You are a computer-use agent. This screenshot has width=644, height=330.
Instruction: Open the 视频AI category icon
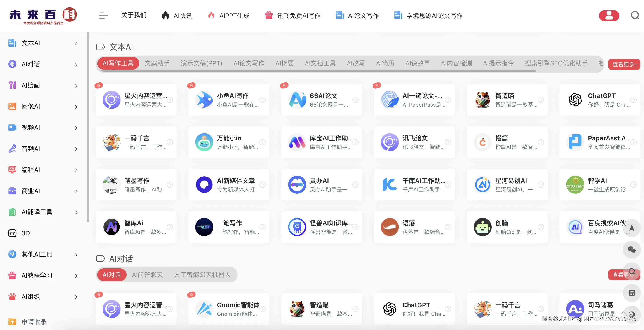(x=12, y=128)
